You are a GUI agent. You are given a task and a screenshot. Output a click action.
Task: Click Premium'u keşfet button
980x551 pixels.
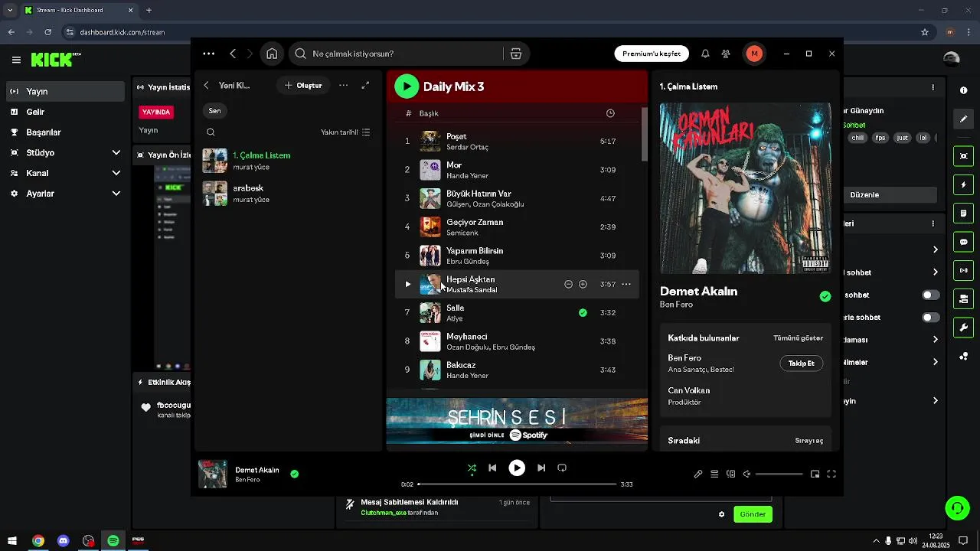coord(652,54)
